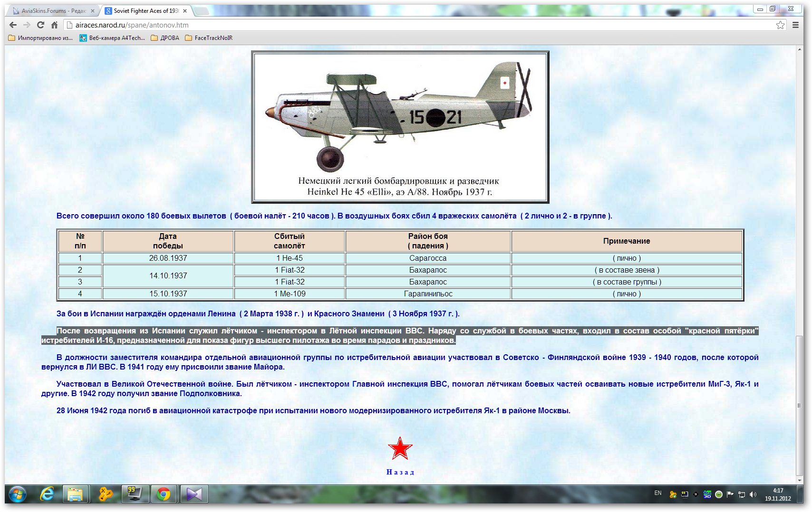Click the Show Desktop button
This screenshot has height=512, width=812.
coord(800,494)
